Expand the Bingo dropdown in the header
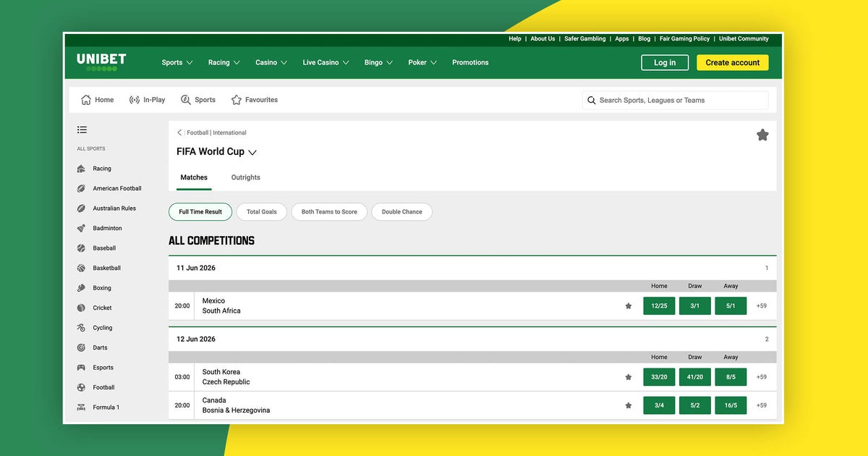Image resolution: width=868 pixels, height=456 pixels. click(379, 62)
